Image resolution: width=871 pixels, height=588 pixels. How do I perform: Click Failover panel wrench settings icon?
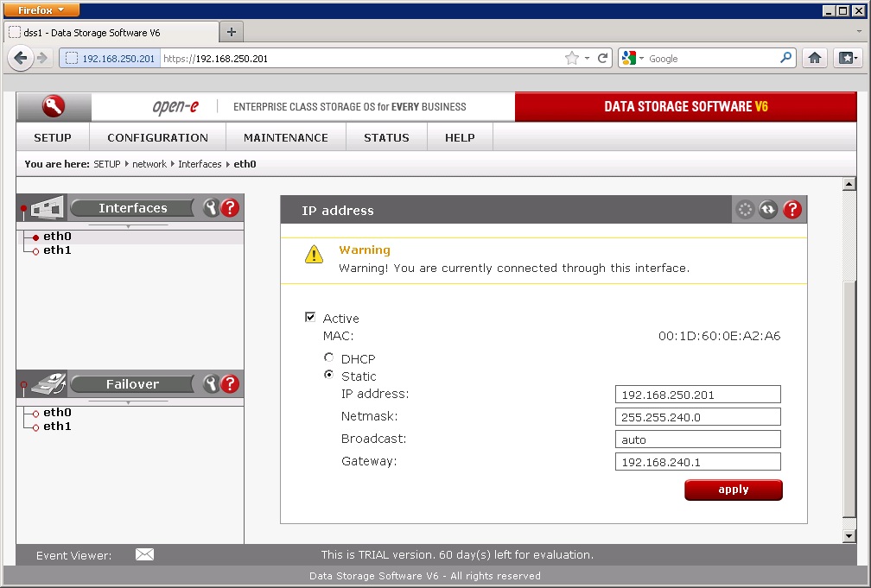tap(210, 384)
